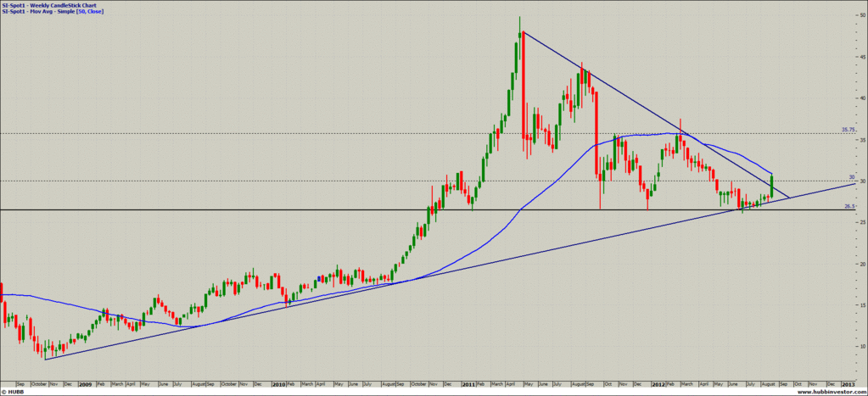Click the 2012 year label on time axis
The image size is (868, 396).
point(660,384)
